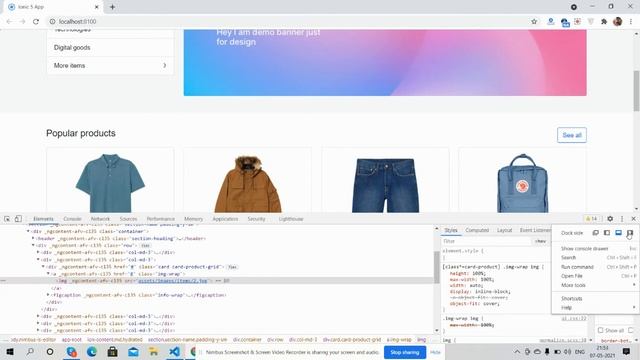Open the Mail app from the taskbar
This screenshot has width=640, height=360.
[x=133, y=351]
